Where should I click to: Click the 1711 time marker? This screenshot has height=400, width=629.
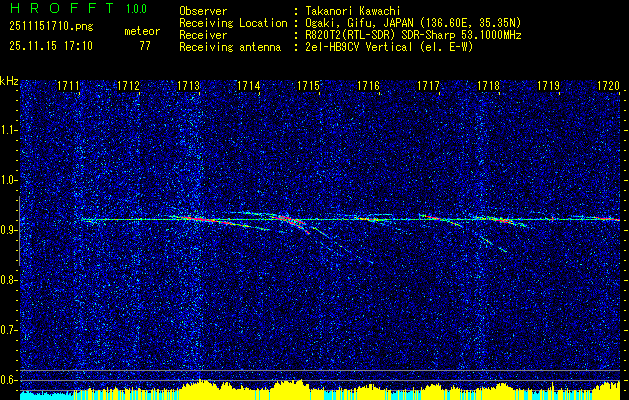pyautogui.click(x=69, y=87)
